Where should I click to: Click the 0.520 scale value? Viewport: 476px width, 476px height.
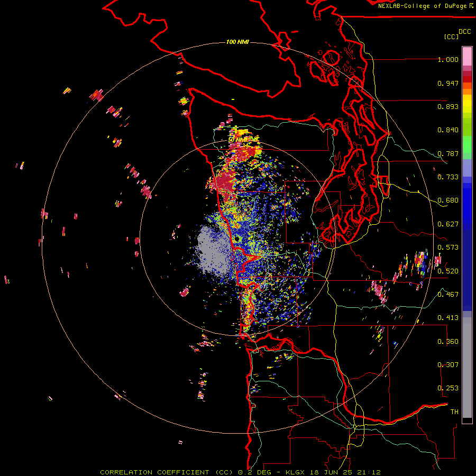coord(448,271)
